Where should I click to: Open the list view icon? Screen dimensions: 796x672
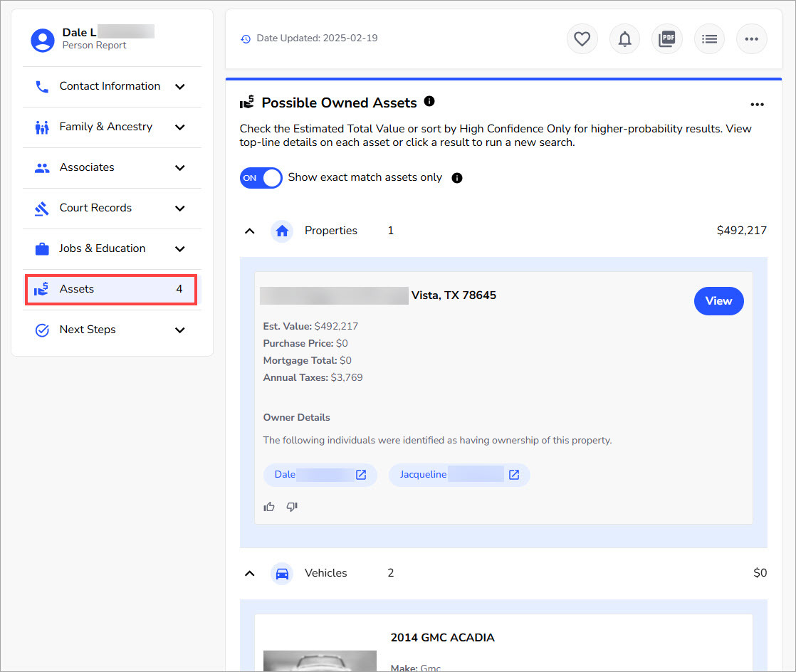click(x=709, y=39)
